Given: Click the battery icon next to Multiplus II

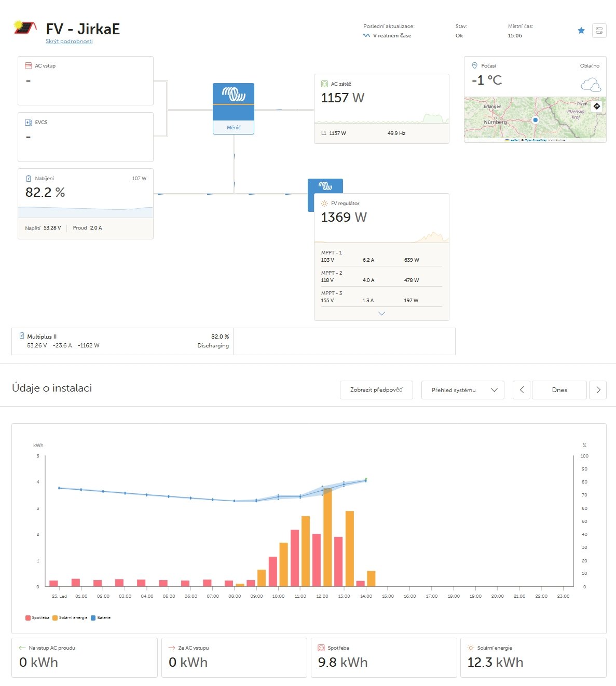Looking at the screenshot, I should tap(22, 335).
